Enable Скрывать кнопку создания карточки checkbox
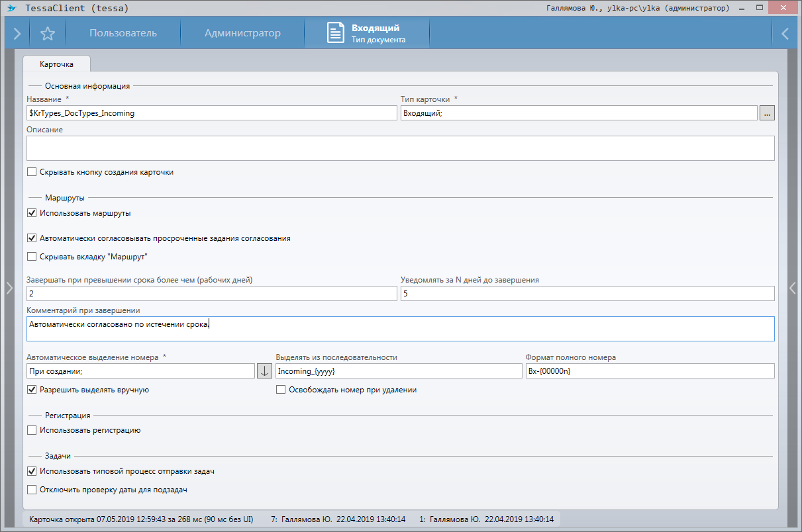 coord(32,172)
